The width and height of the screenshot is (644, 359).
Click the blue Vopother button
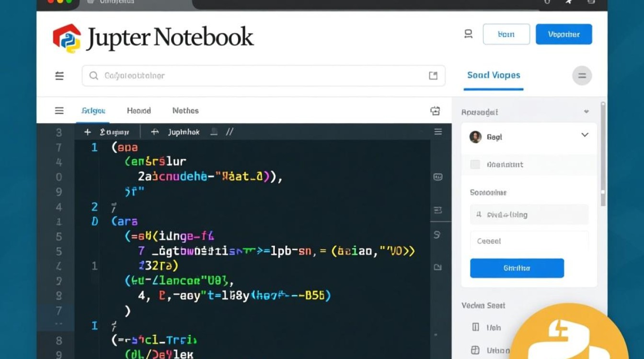click(x=564, y=34)
